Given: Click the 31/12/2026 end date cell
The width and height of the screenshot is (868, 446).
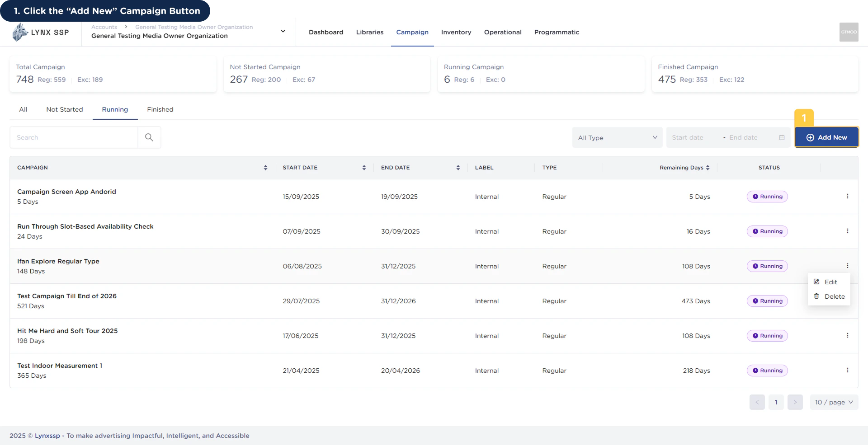Looking at the screenshot, I should (398, 301).
